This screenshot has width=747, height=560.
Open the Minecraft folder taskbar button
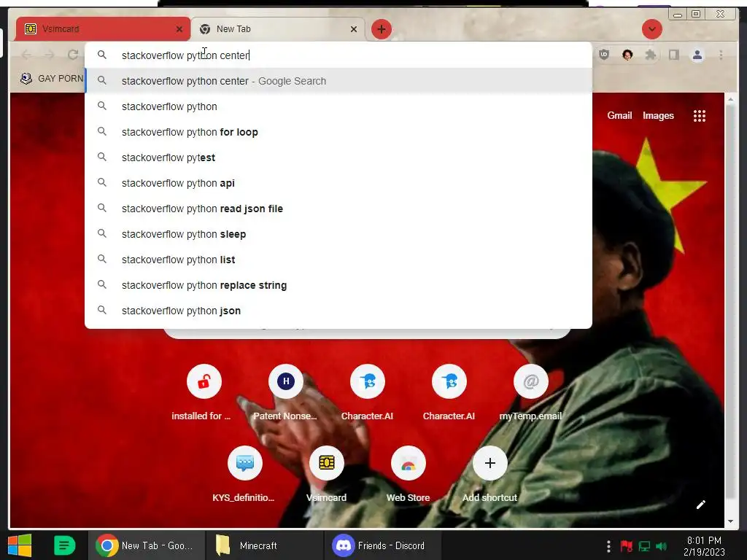tap(264, 545)
